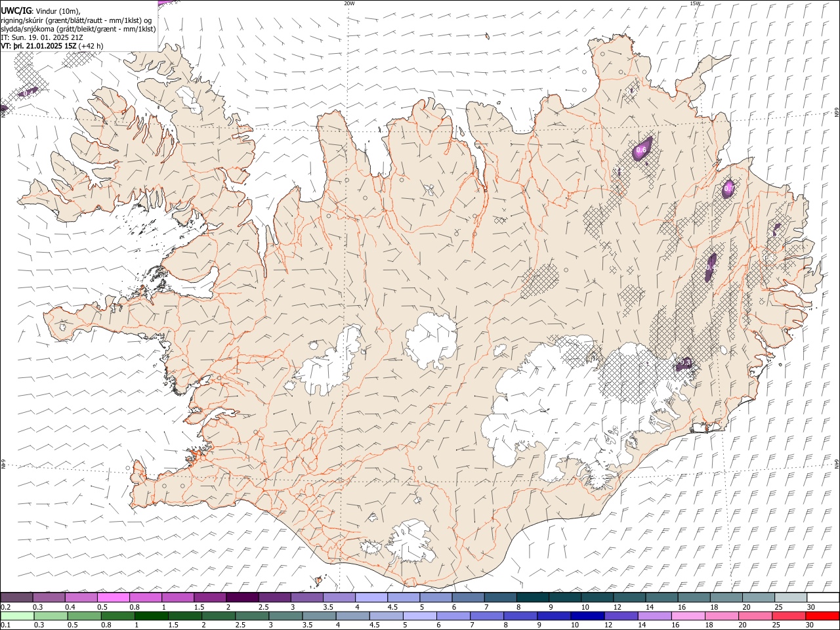
Task: Pick the darkest green lower swatch starting at 1
Action: tap(151, 616)
